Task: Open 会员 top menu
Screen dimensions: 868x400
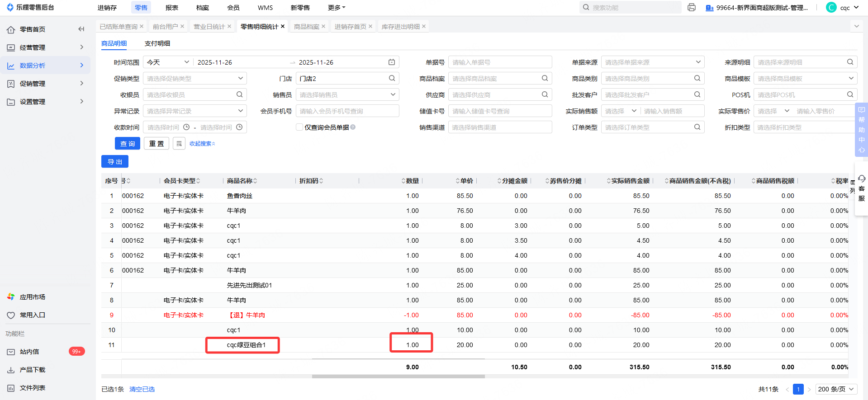Action: (233, 8)
